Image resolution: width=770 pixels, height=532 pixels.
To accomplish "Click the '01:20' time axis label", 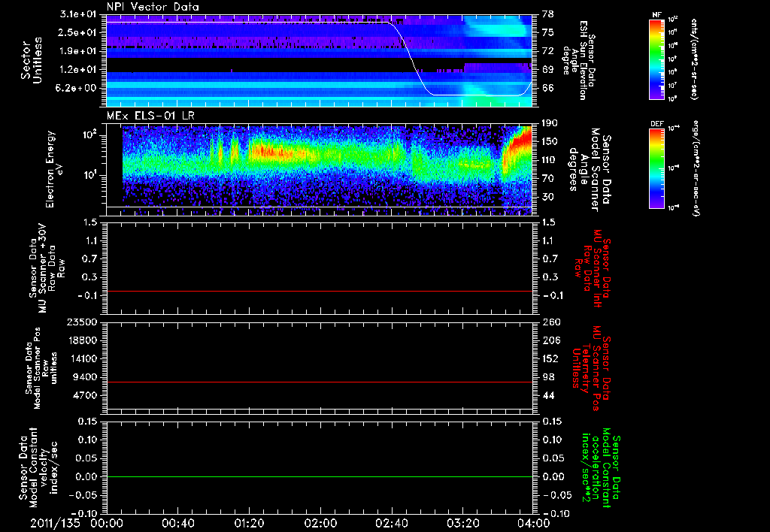I will [x=249, y=523].
